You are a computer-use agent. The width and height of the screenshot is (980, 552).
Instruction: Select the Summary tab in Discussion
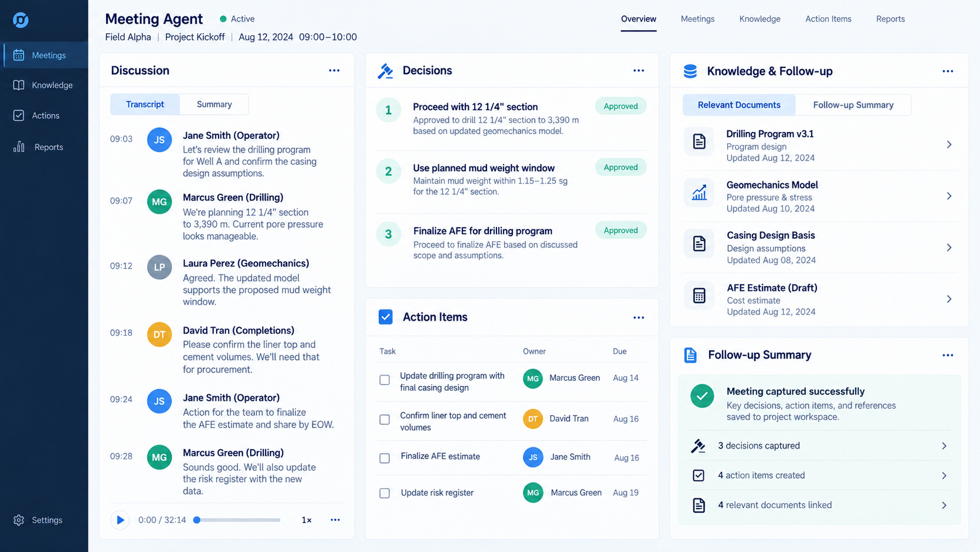coord(214,104)
